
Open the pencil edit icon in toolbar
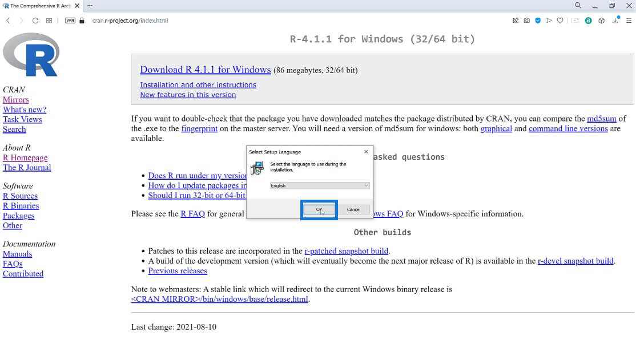click(x=516, y=21)
